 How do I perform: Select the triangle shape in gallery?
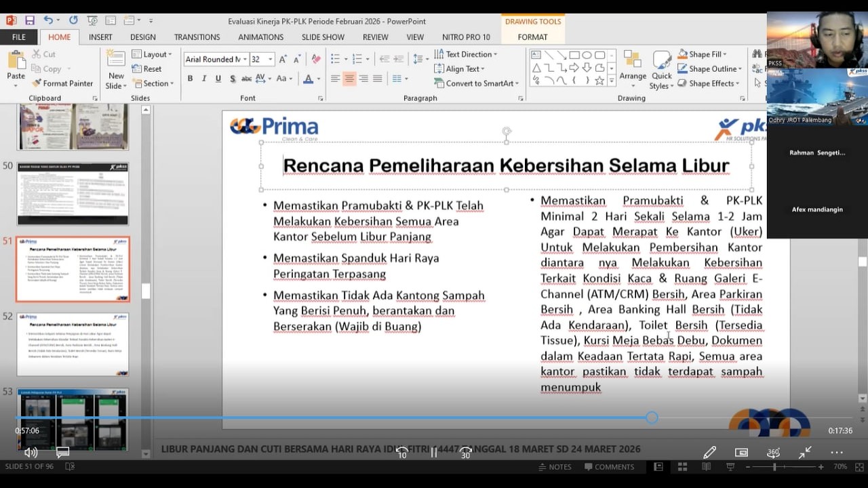click(536, 68)
